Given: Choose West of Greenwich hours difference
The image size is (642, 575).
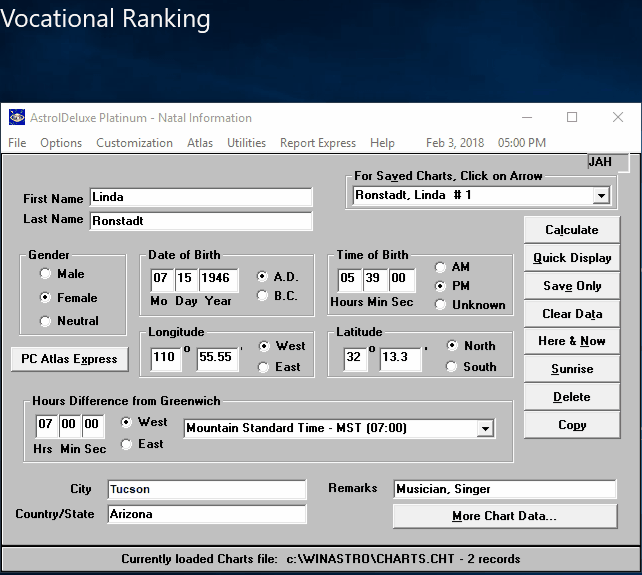Looking at the screenshot, I should pyautogui.click(x=126, y=422).
